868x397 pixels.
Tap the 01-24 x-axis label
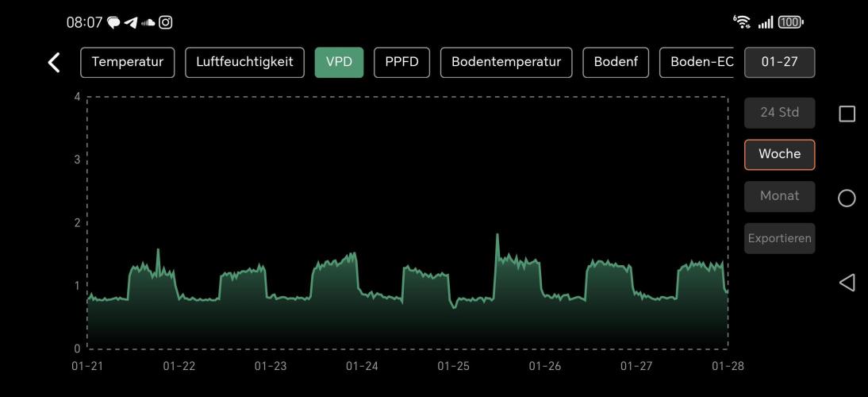(362, 366)
